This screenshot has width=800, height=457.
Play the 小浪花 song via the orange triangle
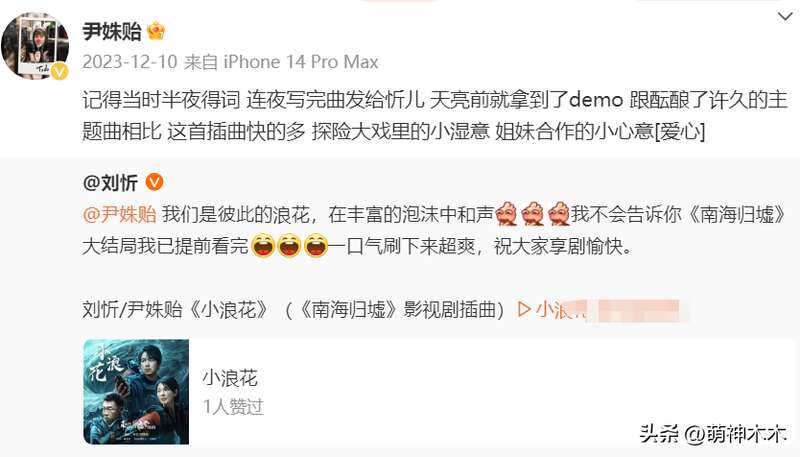point(523,309)
